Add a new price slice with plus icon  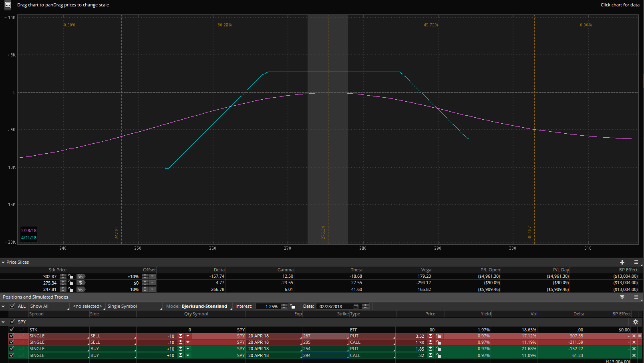pyautogui.click(x=622, y=262)
